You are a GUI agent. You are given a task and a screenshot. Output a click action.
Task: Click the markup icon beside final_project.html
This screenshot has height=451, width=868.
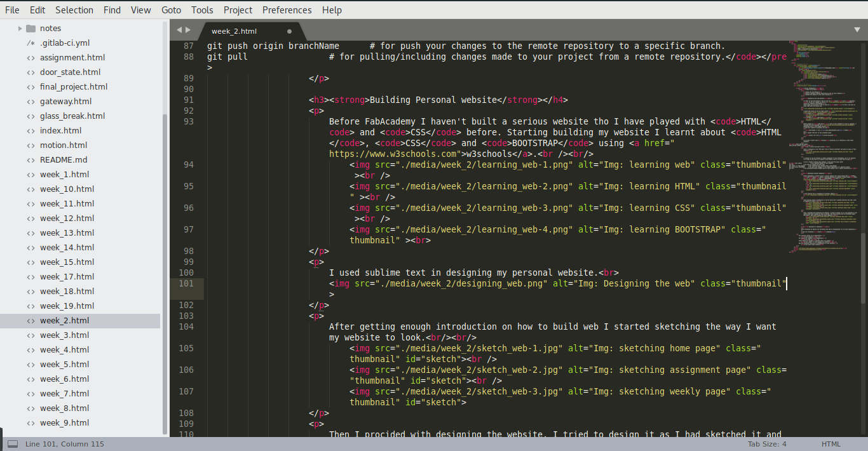[x=31, y=86]
